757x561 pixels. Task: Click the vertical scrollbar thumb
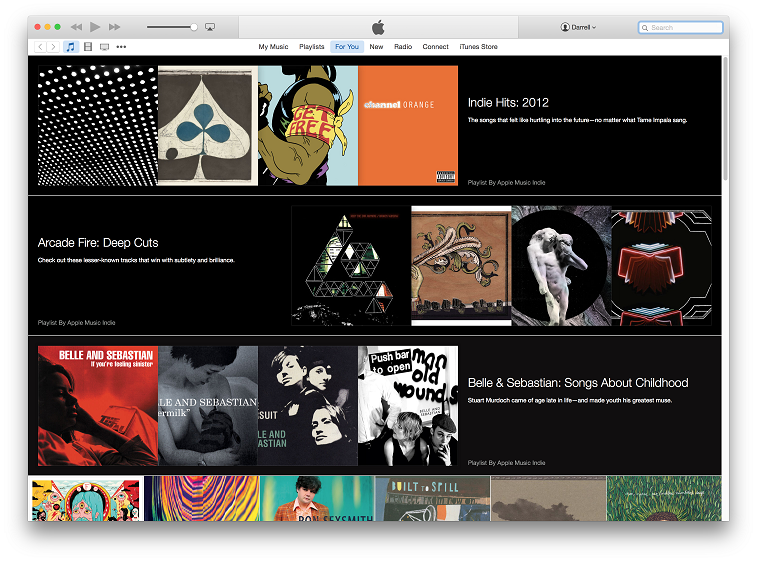coord(725,120)
